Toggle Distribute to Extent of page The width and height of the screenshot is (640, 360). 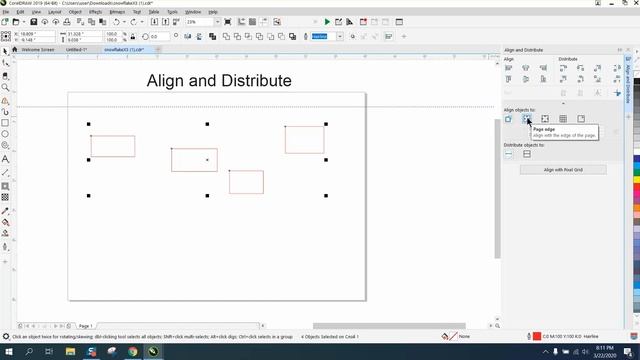coord(527,154)
